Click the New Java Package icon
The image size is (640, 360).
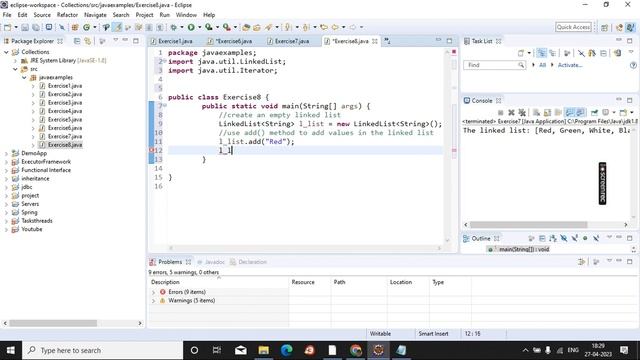[x=75, y=27]
